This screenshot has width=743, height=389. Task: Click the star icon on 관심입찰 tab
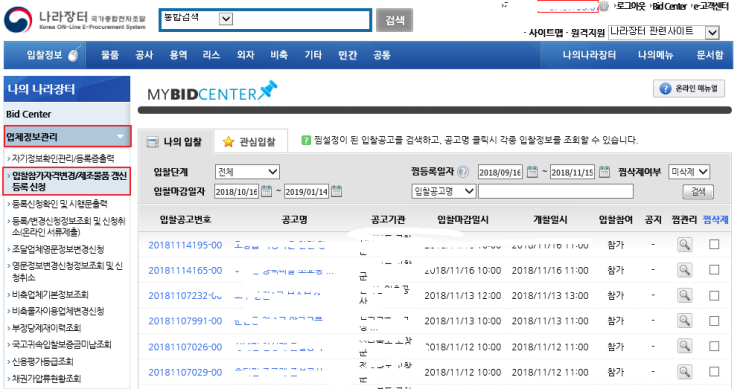coord(228,142)
